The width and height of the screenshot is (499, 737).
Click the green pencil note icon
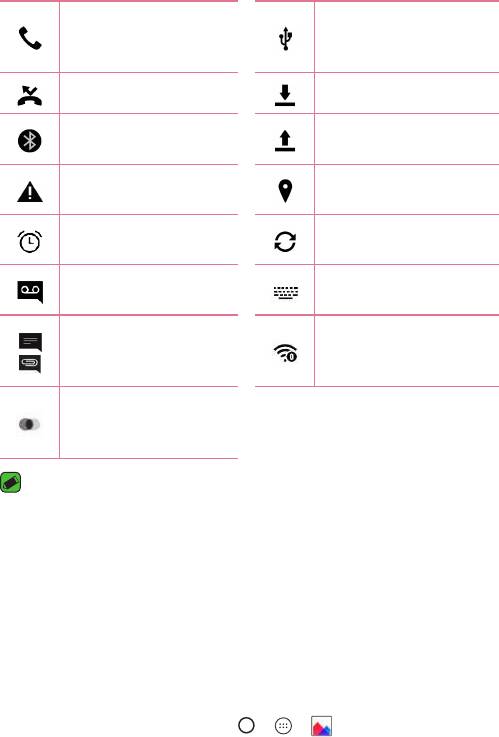[10, 482]
